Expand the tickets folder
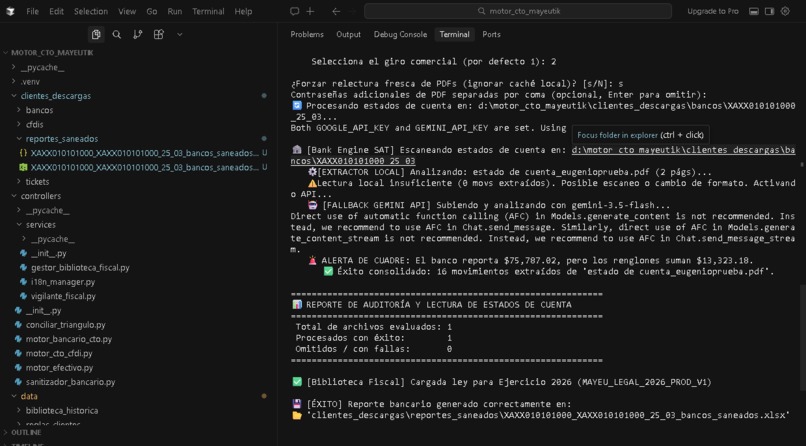The image size is (806, 446). tap(38, 181)
